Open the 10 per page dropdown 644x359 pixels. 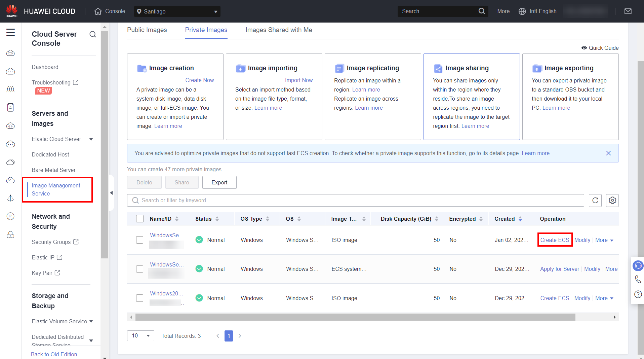(x=140, y=336)
